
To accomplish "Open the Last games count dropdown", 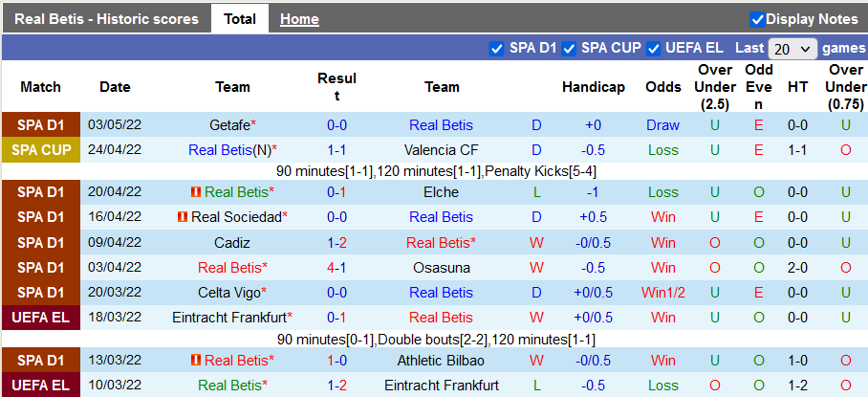I will (792, 49).
